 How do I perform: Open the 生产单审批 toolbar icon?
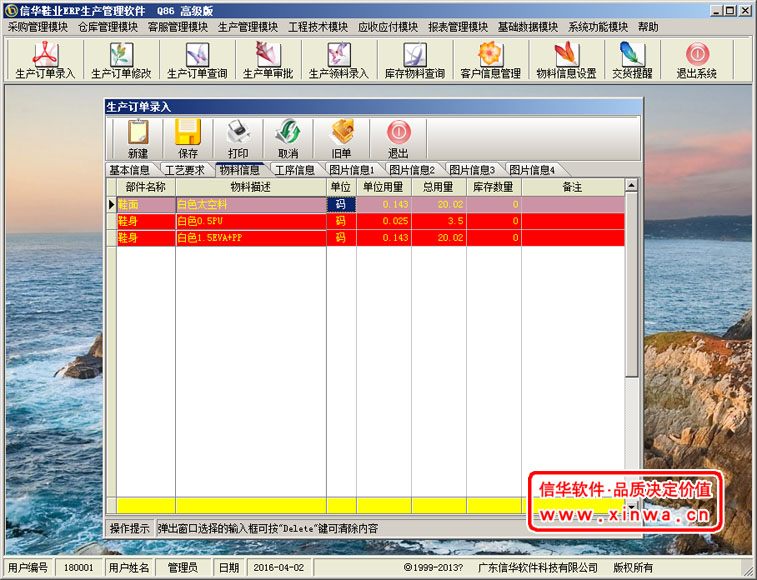[x=268, y=60]
